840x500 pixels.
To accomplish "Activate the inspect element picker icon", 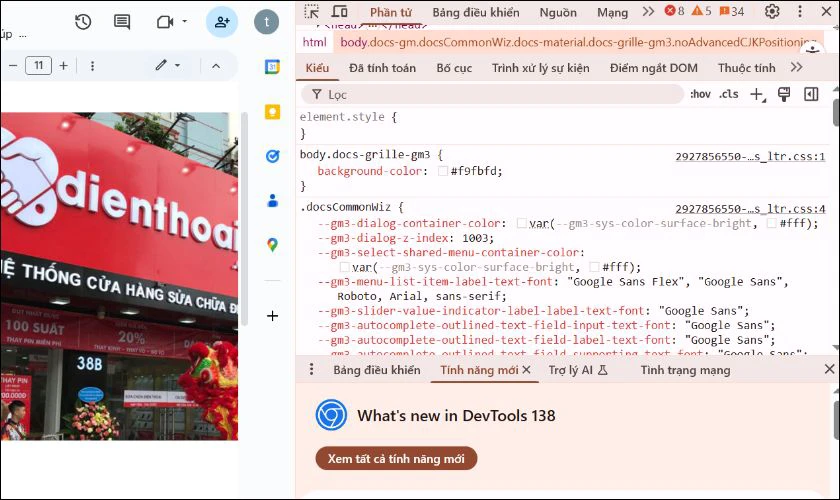I will (311, 12).
